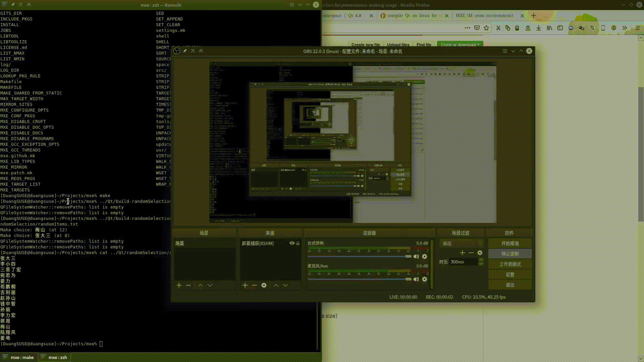Move source up in sources list
Image resolution: width=644 pixels, height=362 pixels.
(x=276, y=285)
